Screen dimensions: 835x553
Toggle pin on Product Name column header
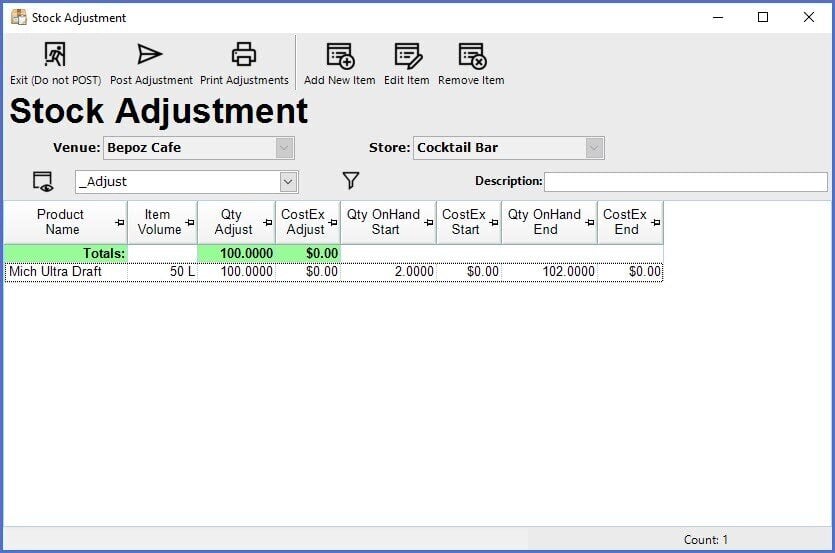pyautogui.click(x=120, y=223)
